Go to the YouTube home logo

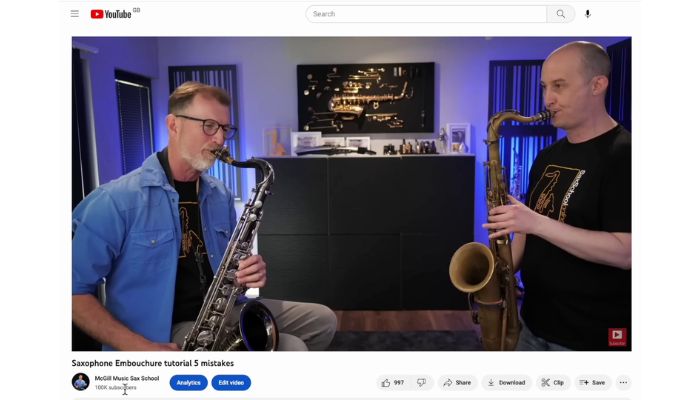112,14
